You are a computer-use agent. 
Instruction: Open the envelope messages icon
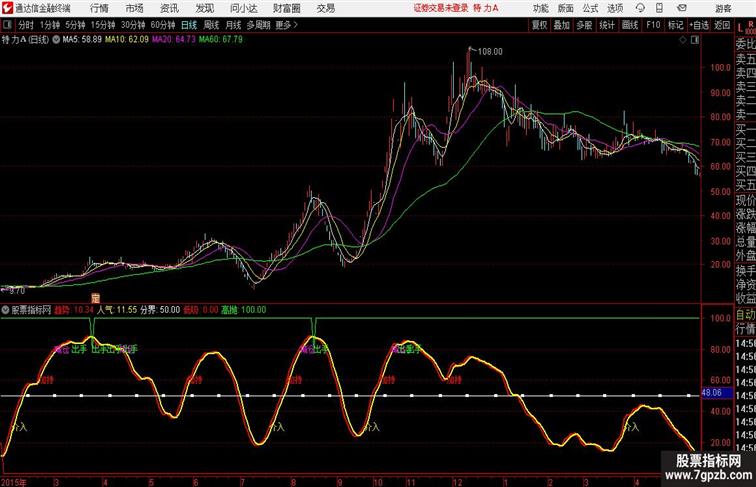coord(682,8)
